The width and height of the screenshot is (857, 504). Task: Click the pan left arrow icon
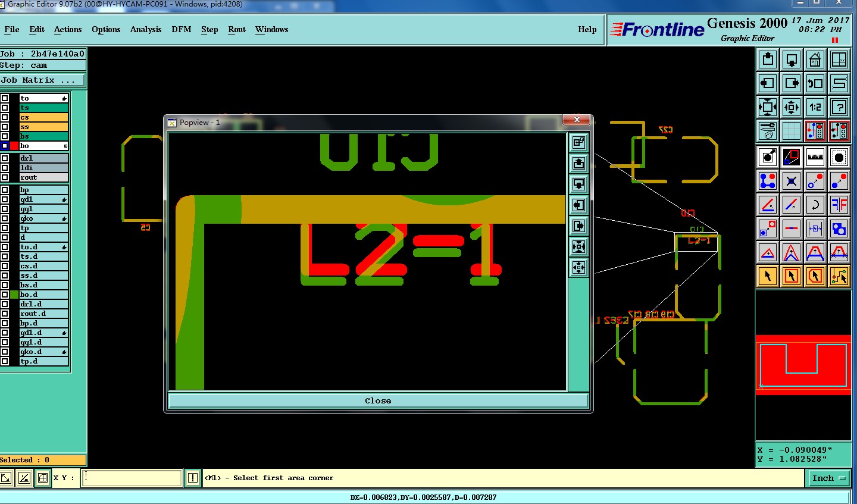tap(768, 83)
